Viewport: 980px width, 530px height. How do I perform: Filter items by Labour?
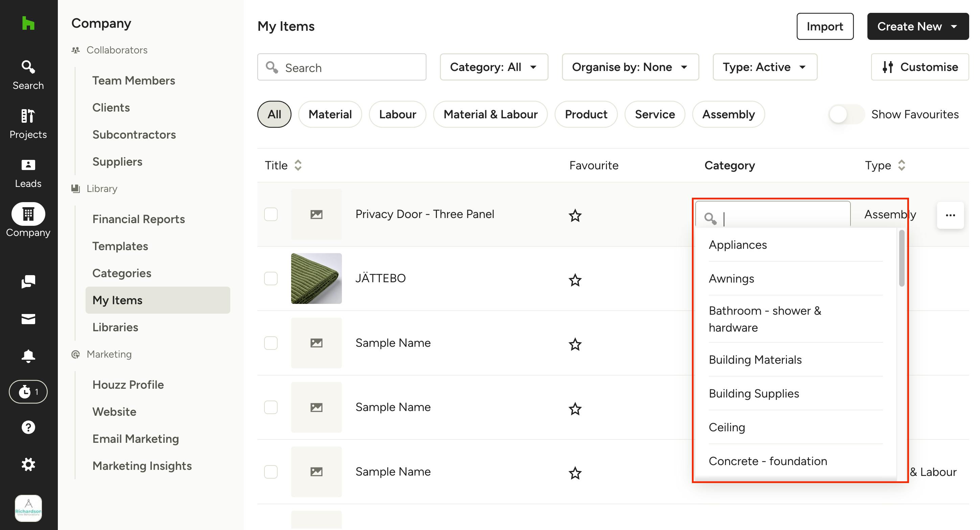tap(398, 115)
